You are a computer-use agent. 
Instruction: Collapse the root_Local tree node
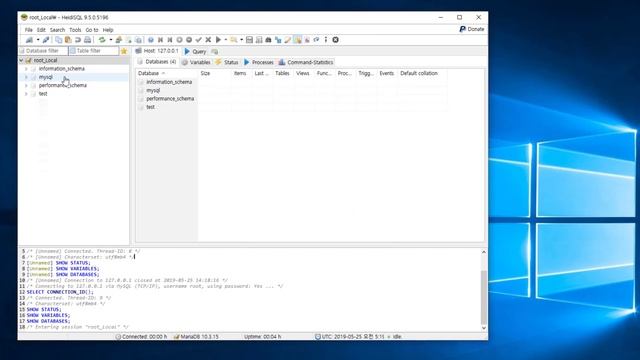pyautogui.click(x=21, y=60)
